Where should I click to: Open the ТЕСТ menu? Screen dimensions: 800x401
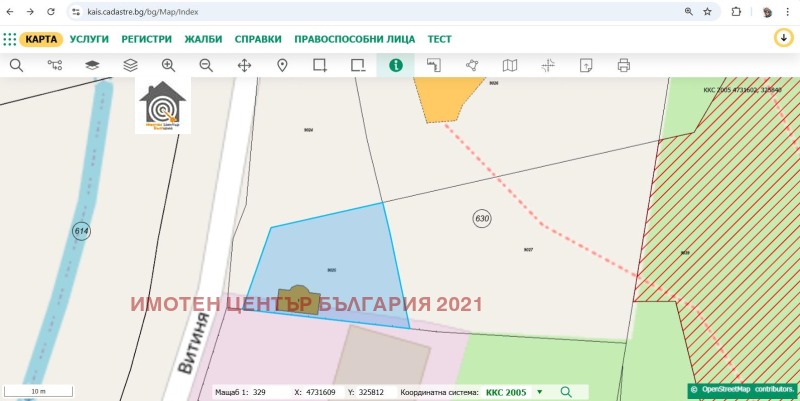(x=440, y=39)
